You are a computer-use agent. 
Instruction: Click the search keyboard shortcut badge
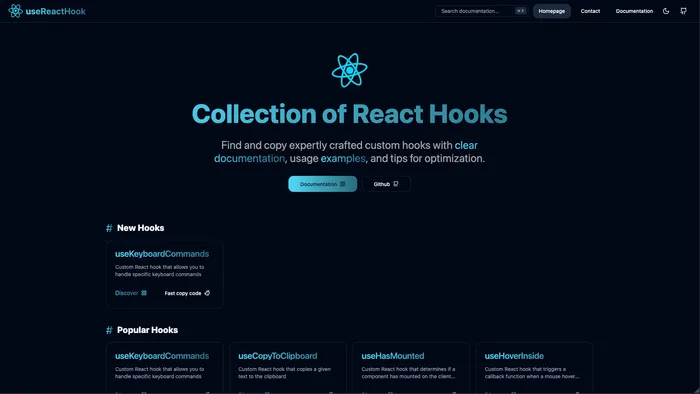(521, 11)
